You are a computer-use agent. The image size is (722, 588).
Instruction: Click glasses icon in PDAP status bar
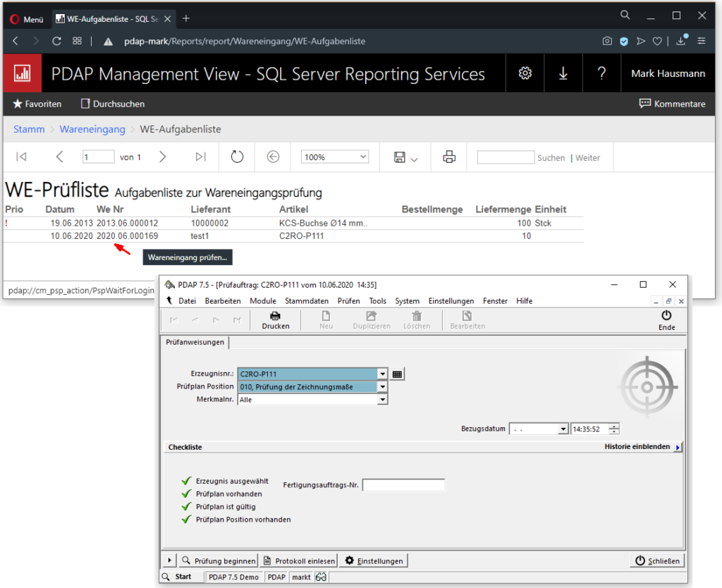click(x=321, y=577)
